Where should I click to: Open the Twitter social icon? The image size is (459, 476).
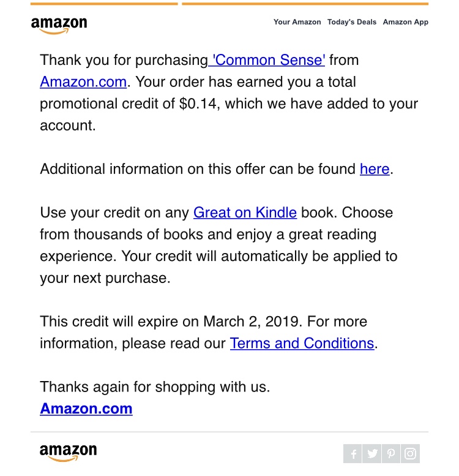click(x=372, y=454)
